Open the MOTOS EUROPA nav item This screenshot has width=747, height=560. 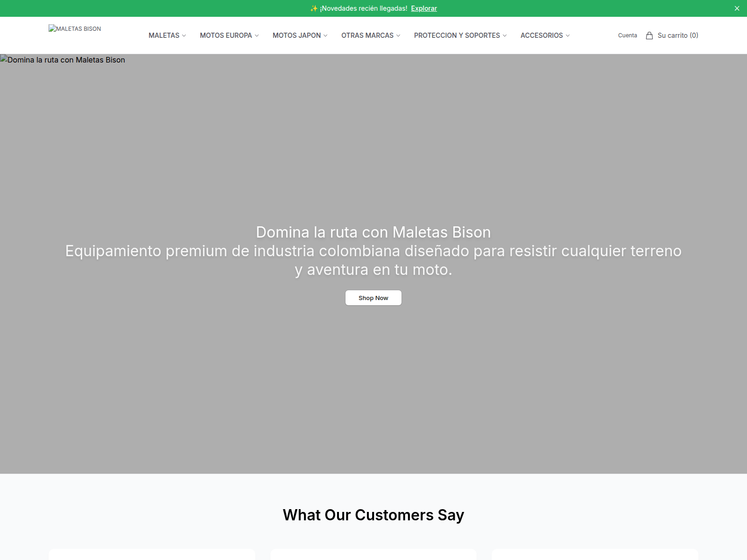click(x=226, y=35)
